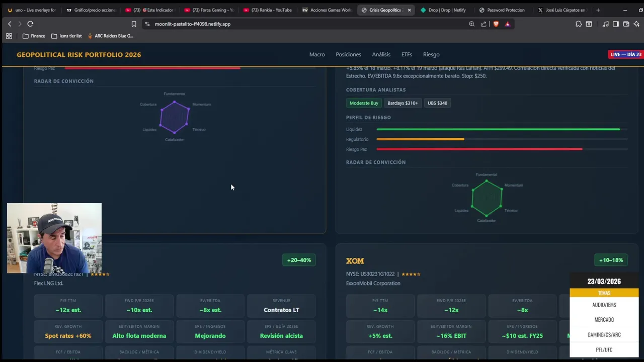This screenshot has width=644, height=362.
Task: Open Brave Shields lion icon
Action: pos(496,24)
